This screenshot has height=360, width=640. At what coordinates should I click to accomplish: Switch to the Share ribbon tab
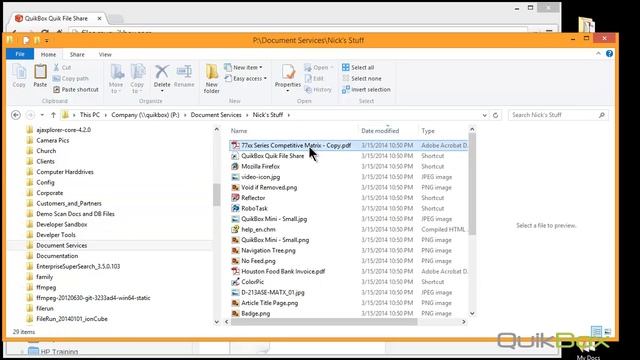[77, 54]
